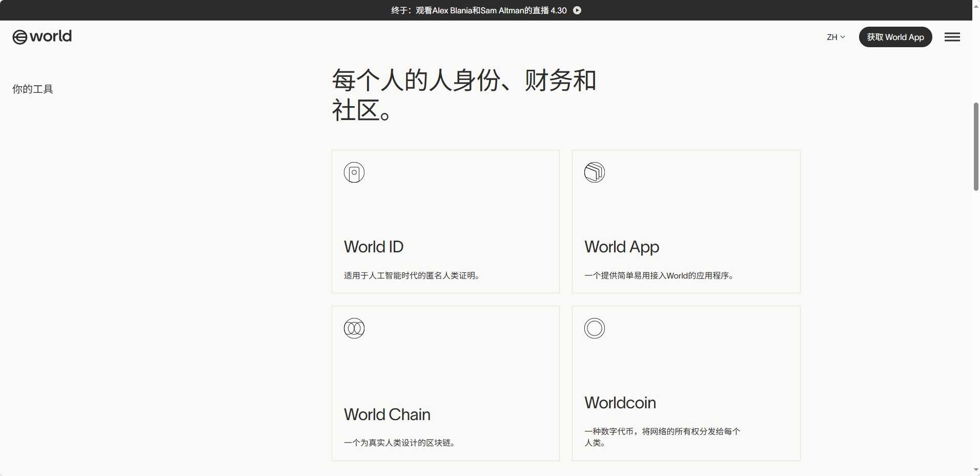The image size is (980, 476).
Task: Open the World ID card
Action: click(x=445, y=222)
